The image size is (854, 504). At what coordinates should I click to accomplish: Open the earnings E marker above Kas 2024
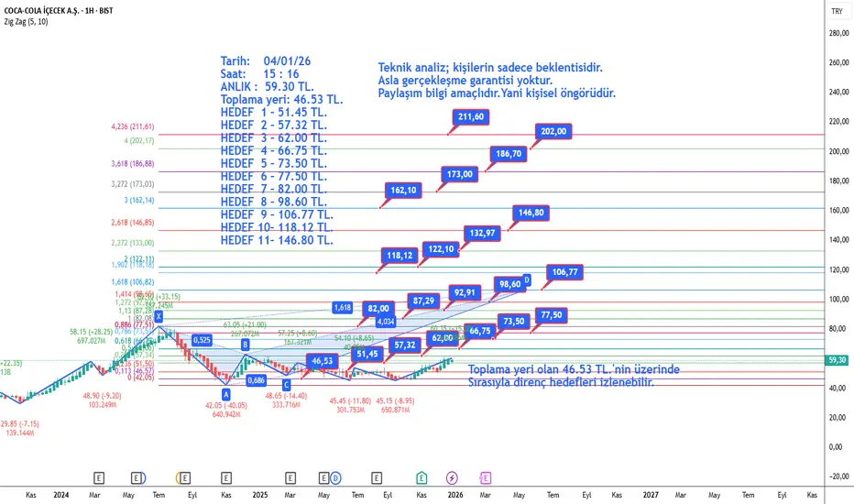[x=226, y=477]
